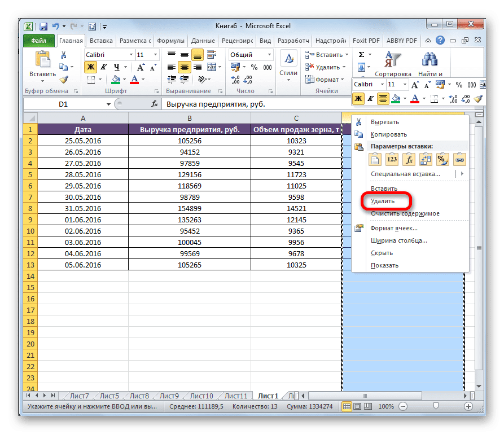
Task: Open the ribbon Вставить cells dropdown
Action: (x=347, y=55)
